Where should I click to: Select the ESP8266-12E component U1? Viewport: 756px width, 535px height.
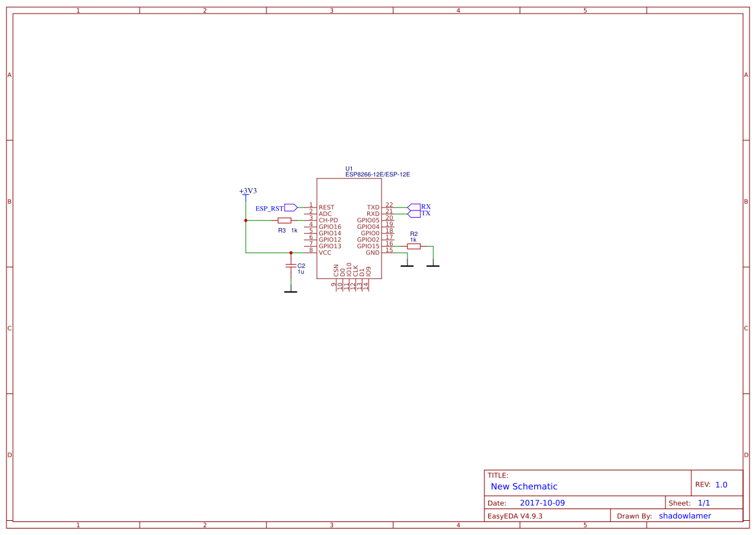pyautogui.click(x=349, y=229)
